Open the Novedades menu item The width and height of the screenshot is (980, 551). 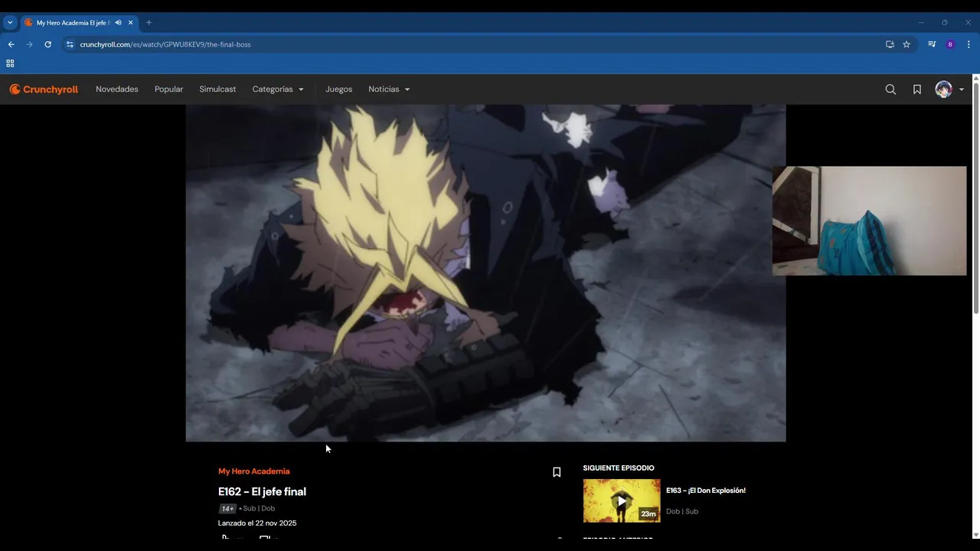pyautogui.click(x=117, y=90)
